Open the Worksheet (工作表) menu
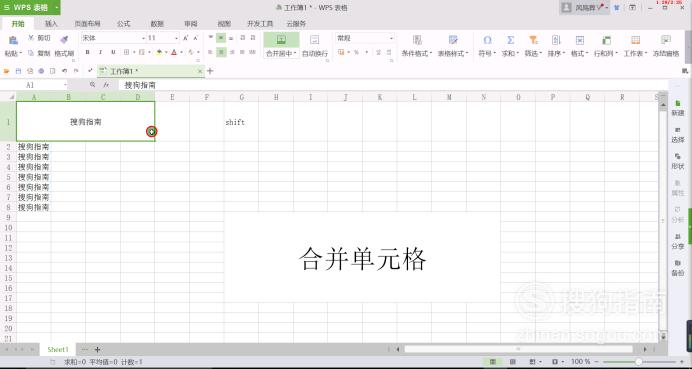The height and width of the screenshot is (369, 692). pos(636,46)
